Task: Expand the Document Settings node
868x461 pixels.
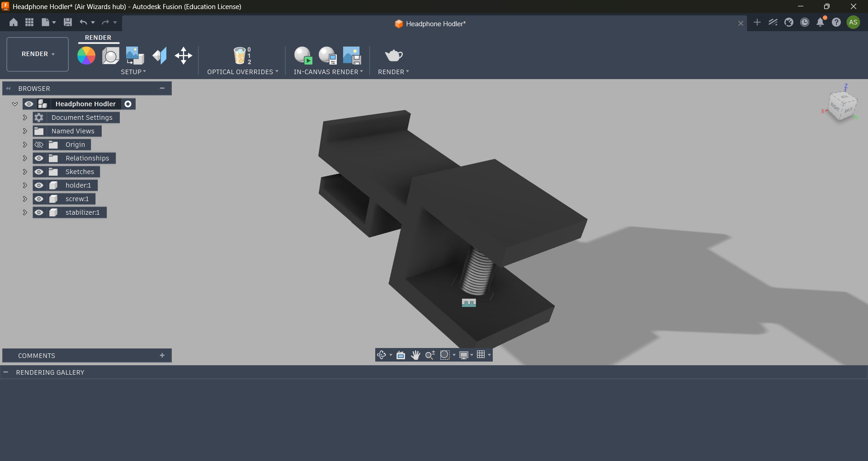Action: coord(25,118)
